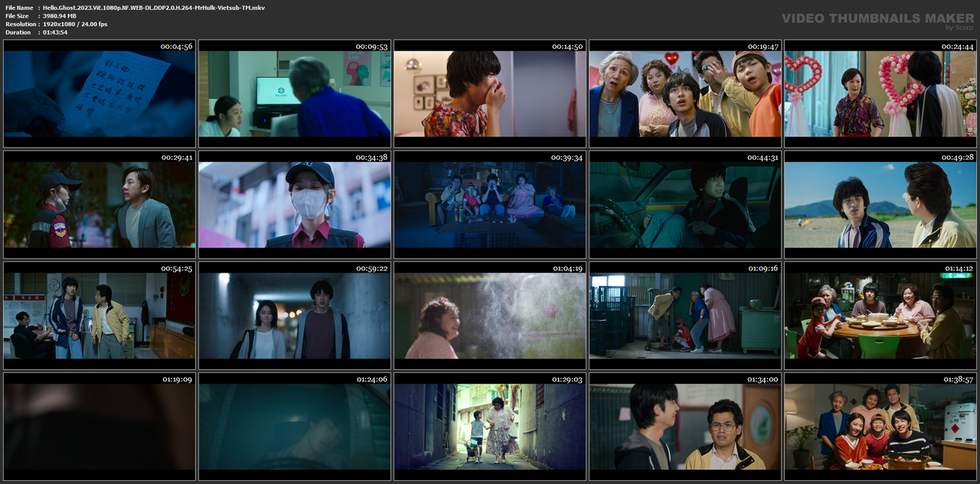980x484 pixels.
Task: Click the file name Hello.Ghost.2023 text
Action: click(154, 8)
